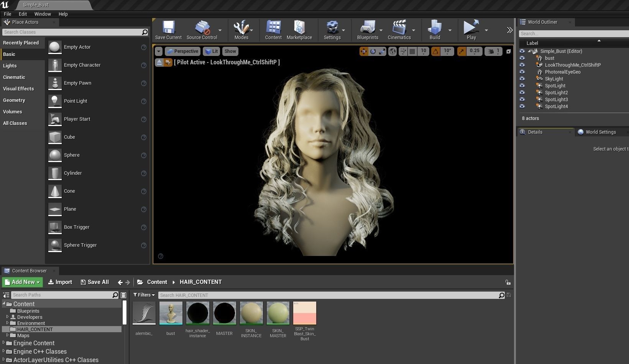
Task: Maximize or restore the viewport icon
Action: point(509,51)
